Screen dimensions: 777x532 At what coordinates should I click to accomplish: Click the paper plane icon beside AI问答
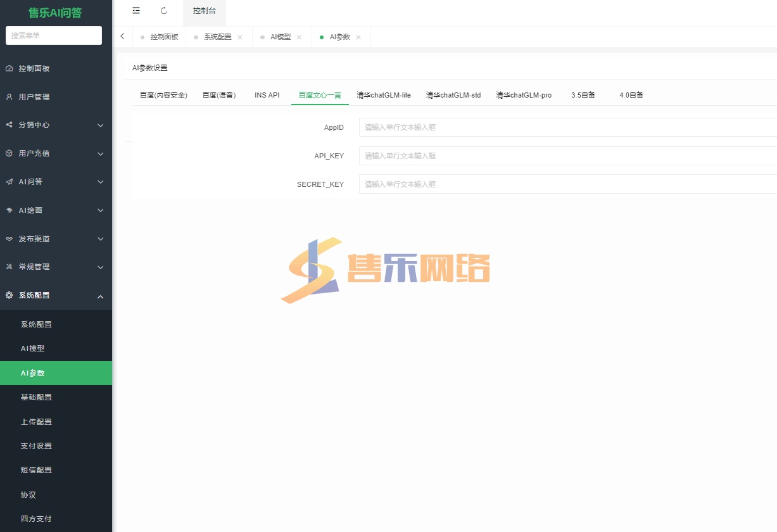pyautogui.click(x=9, y=182)
